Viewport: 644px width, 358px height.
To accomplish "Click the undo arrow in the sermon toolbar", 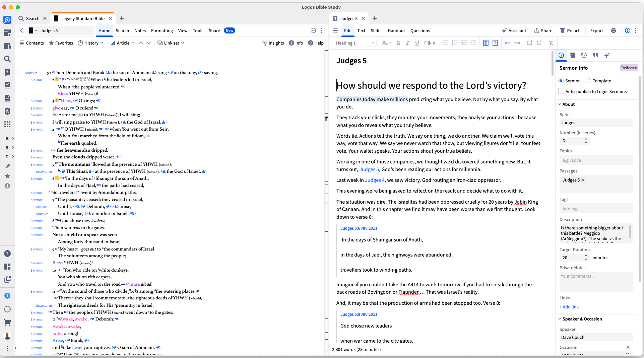I will tap(508, 43).
